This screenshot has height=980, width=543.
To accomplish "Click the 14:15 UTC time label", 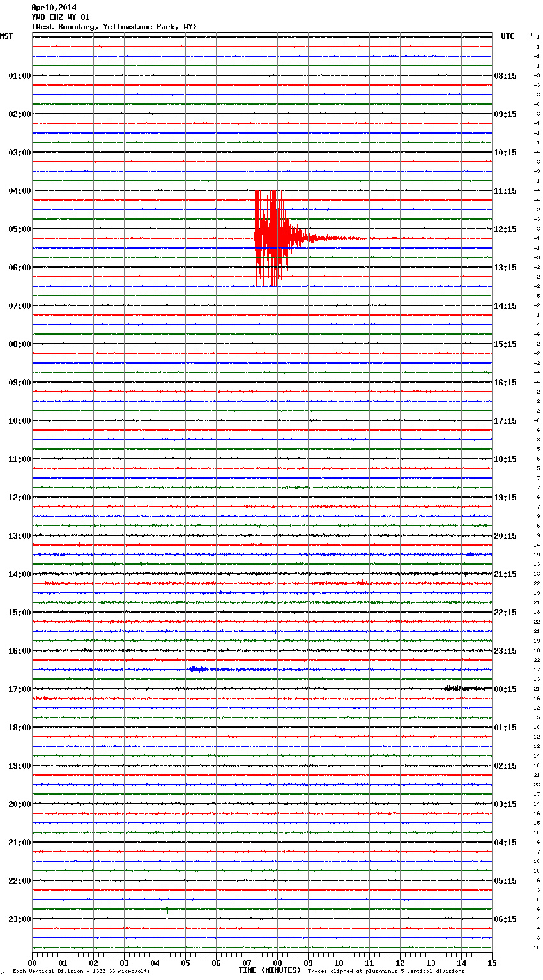I will tap(505, 306).
